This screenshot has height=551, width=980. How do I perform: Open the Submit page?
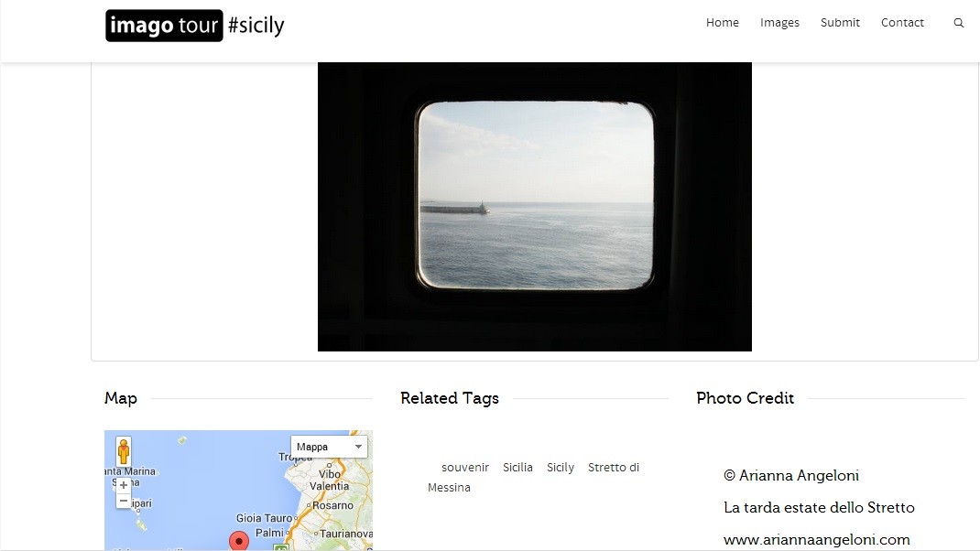[x=840, y=23]
